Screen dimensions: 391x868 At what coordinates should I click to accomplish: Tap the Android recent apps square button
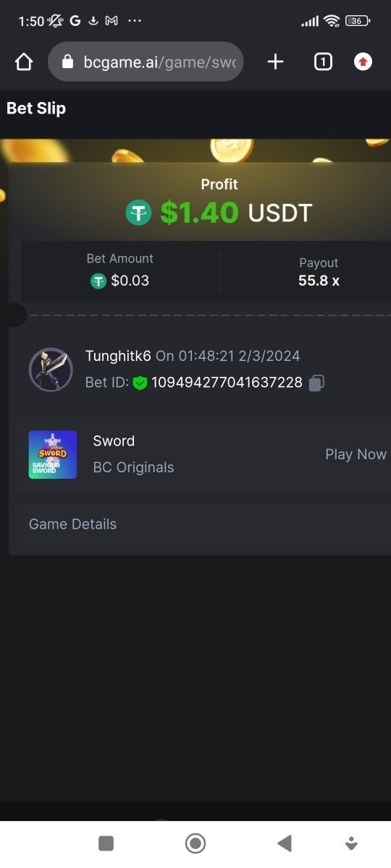[106, 843]
